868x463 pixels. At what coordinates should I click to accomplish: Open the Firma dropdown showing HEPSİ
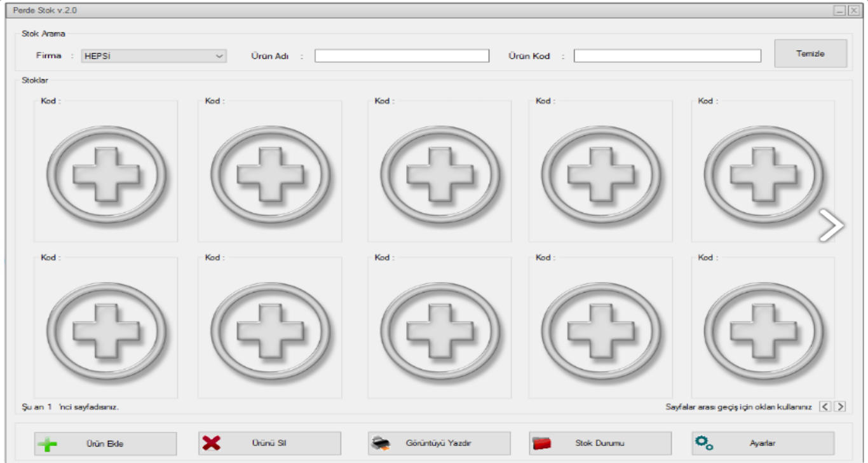click(x=147, y=56)
